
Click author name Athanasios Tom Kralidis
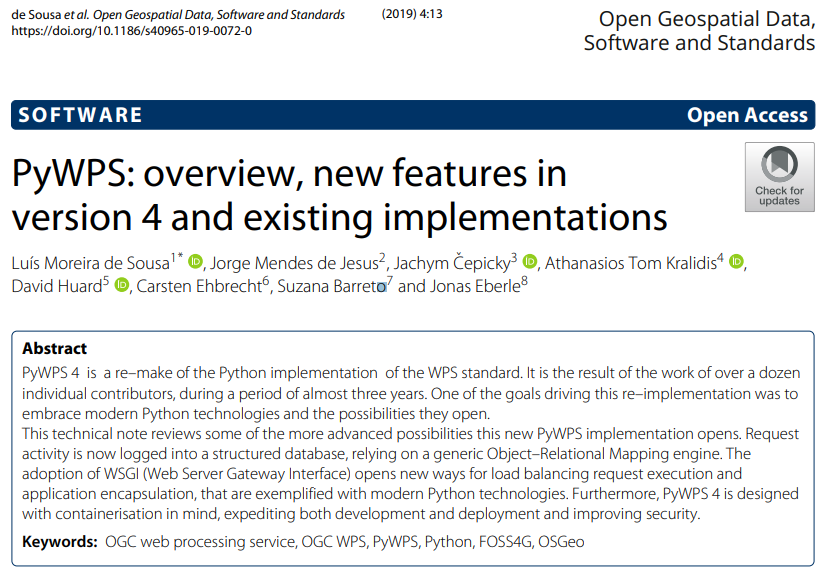click(630, 263)
